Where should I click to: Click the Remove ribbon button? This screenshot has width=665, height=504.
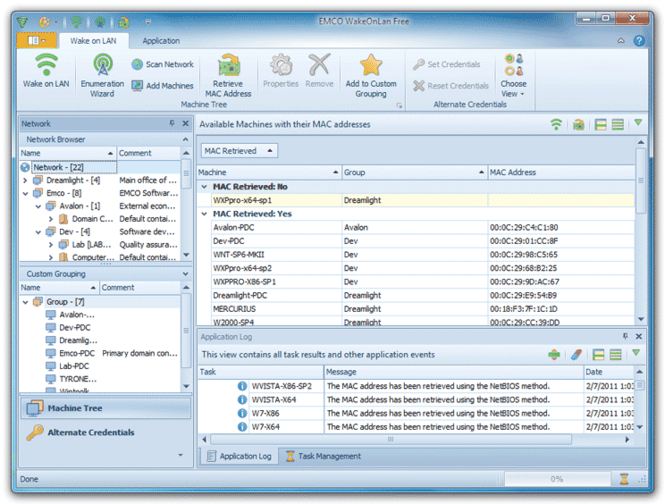click(319, 71)
